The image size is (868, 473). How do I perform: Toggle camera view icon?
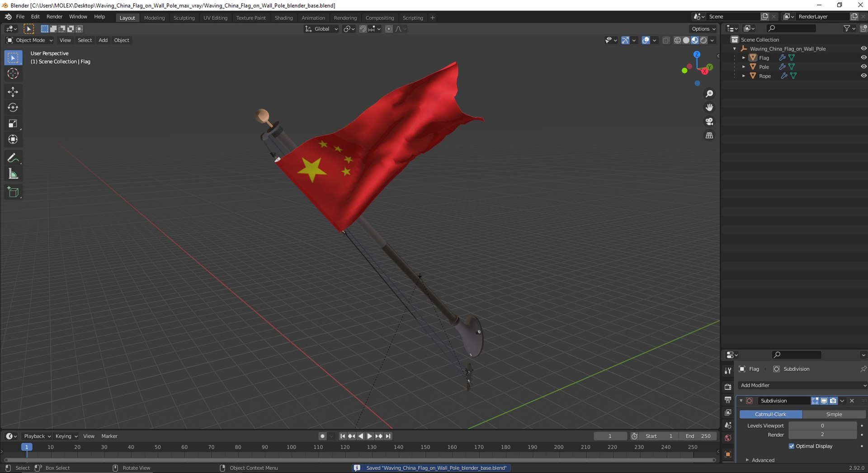click(709, 122)
